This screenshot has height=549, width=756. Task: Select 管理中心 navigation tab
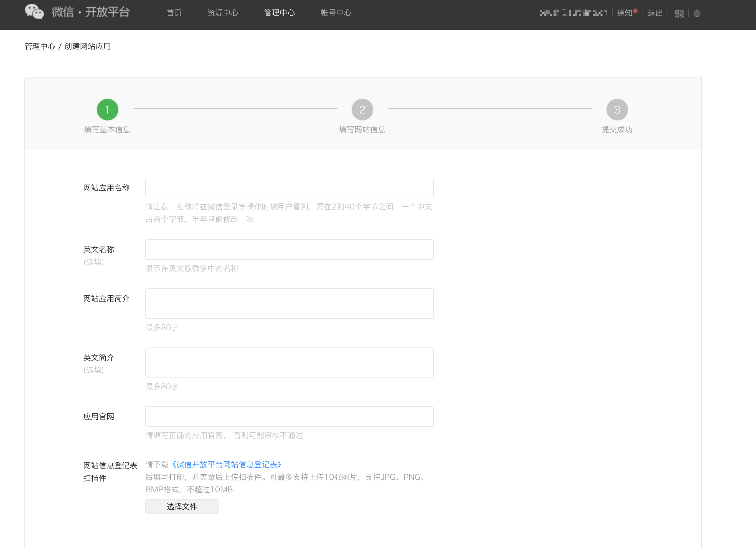coord(279,13)
